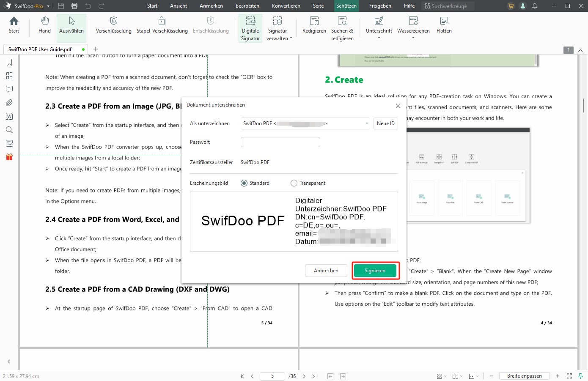The width and height of the screenshot is (588, 381).
Task: Open the comments panel in sidebar
Action: (x=9, y=89)
